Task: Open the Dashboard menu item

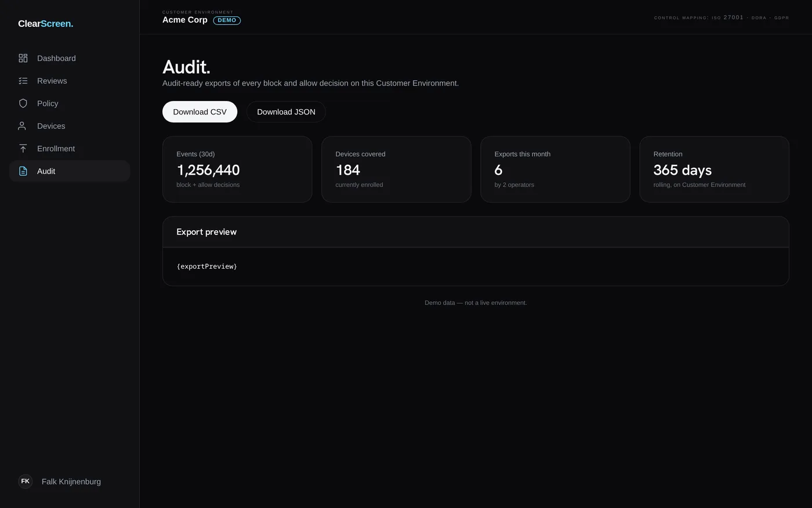Action: 70,58
